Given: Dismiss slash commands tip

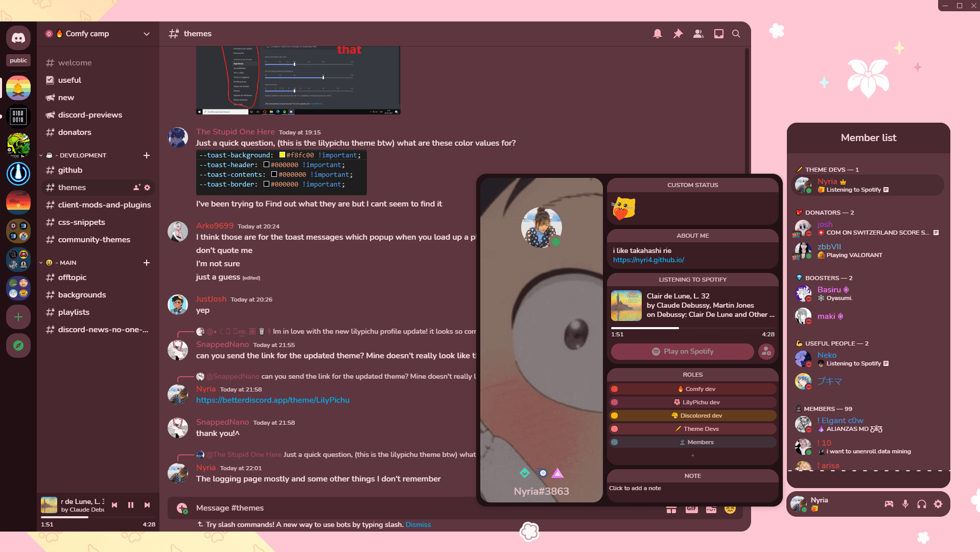Looking at the screenshot, I should pyautogui.click(x=418, y=525).
